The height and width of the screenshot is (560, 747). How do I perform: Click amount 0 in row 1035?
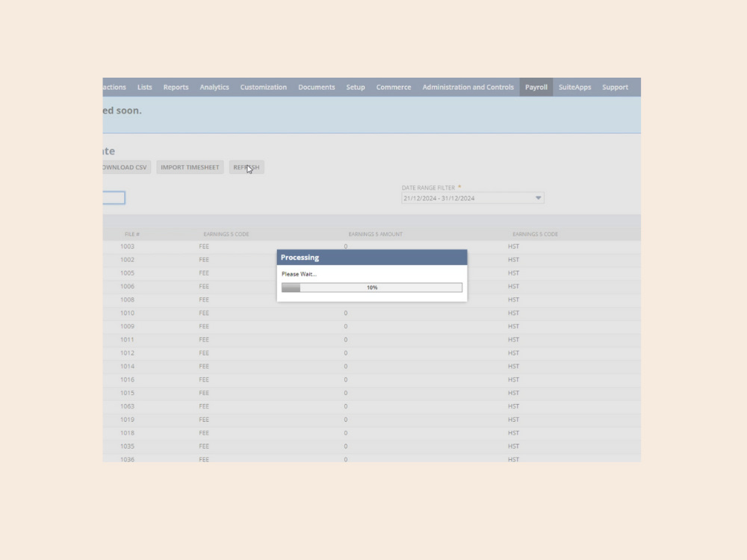pos(345,447)
